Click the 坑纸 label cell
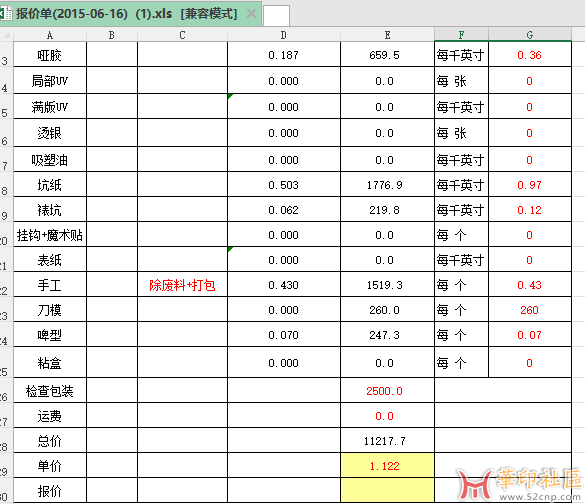Viewport: 585px width, 504px height. click(x=50, y=185)
